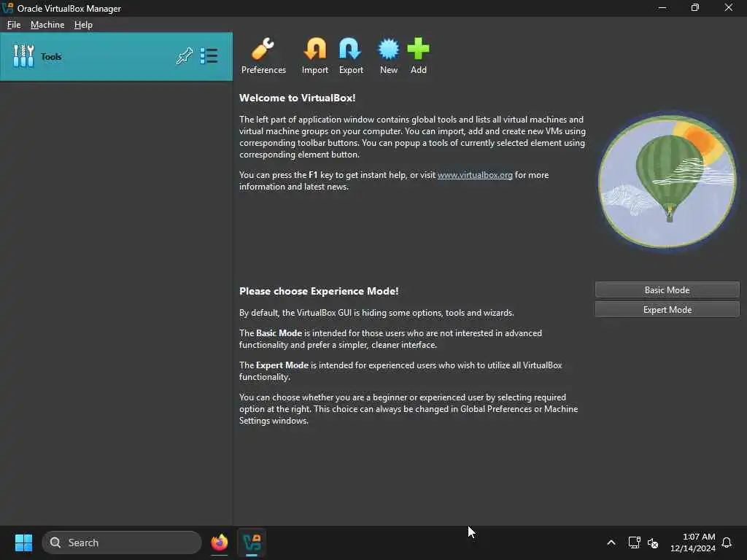Image resolution: width=747 pixels, height=560 pixels.
Task: Click 'Please choose Experience Mode!' heading
Action: point(319,291)
